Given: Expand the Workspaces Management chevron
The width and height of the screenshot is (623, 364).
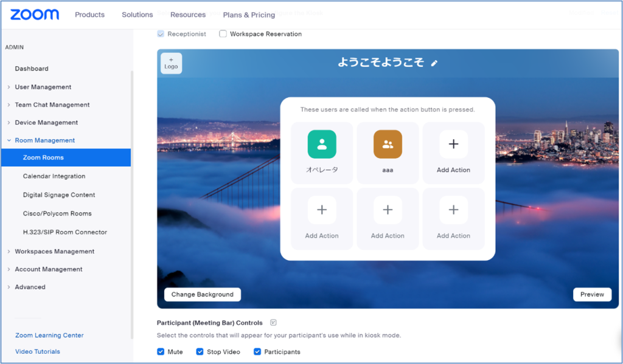Looking at the screenshot, I should 9,251.
